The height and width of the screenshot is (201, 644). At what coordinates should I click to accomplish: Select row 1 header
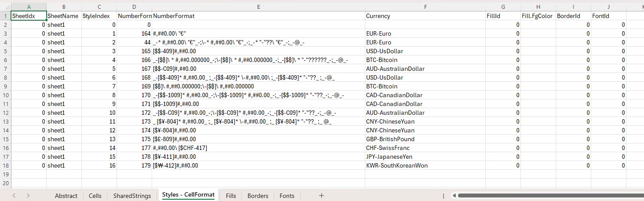coord(5,16)
